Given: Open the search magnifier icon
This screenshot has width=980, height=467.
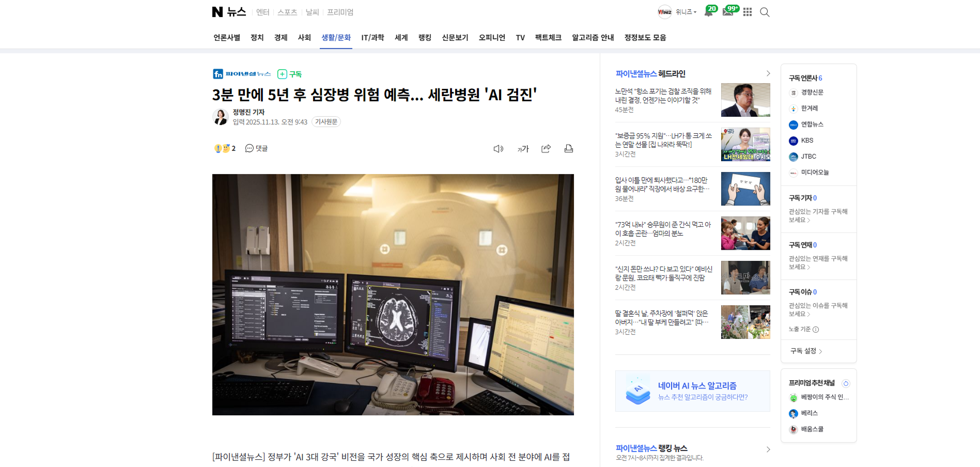Looking at the screenshot, I should pos(765,12).
